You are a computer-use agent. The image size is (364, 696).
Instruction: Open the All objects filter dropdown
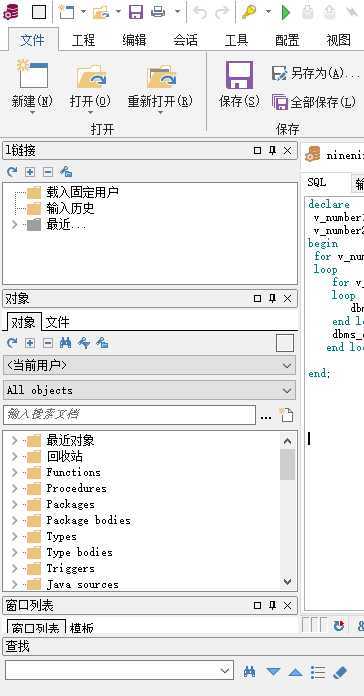click(287, 391)
